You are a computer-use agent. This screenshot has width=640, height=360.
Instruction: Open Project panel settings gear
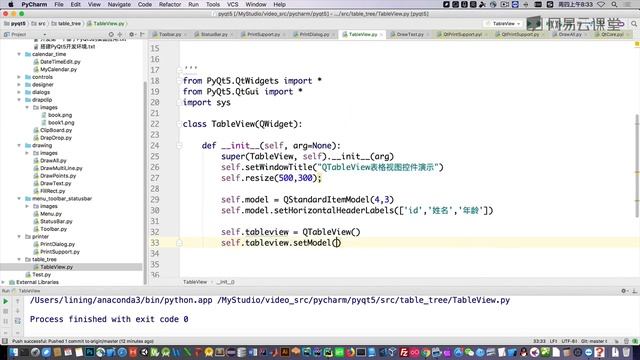point(131,35)
